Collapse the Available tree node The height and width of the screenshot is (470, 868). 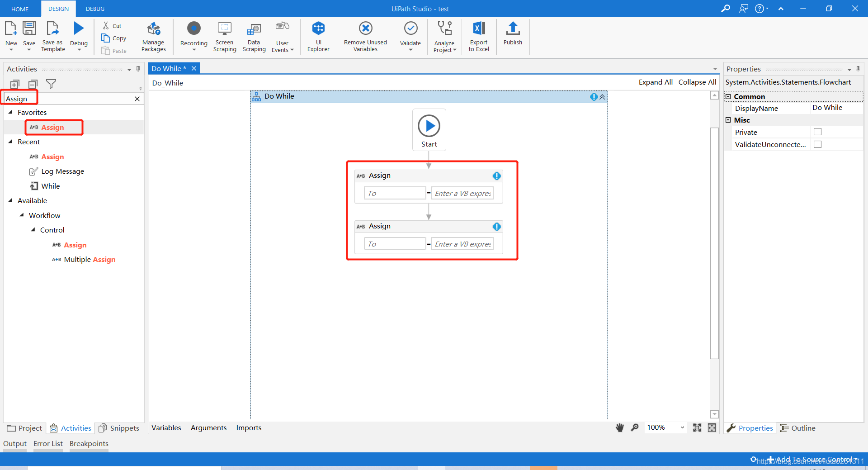point(10,200)
